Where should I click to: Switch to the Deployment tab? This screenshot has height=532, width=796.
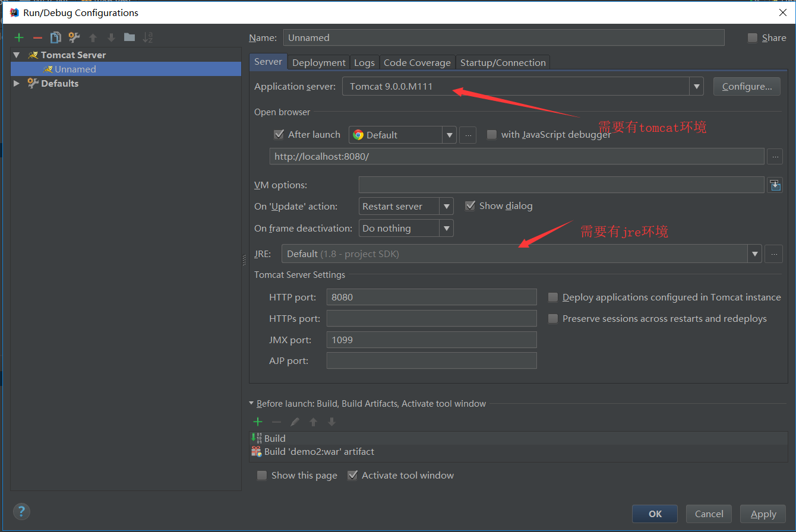(319, 62)
